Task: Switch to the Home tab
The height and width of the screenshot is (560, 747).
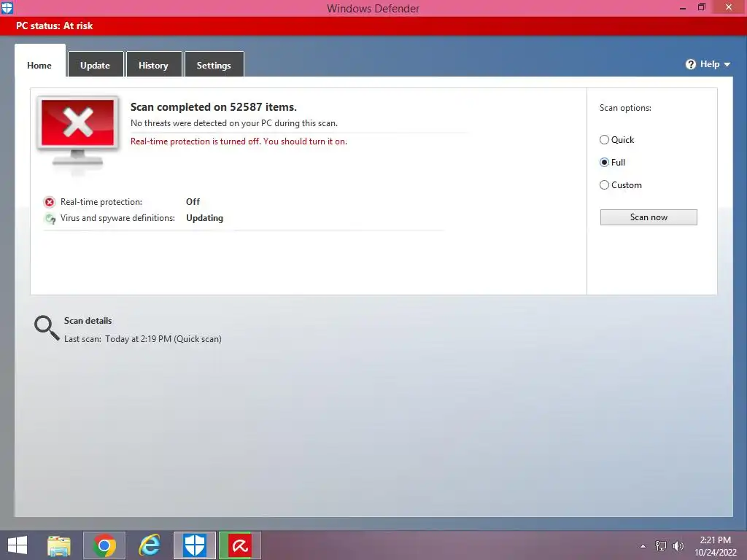Action: pyautogui.click(x=39, y=61)
